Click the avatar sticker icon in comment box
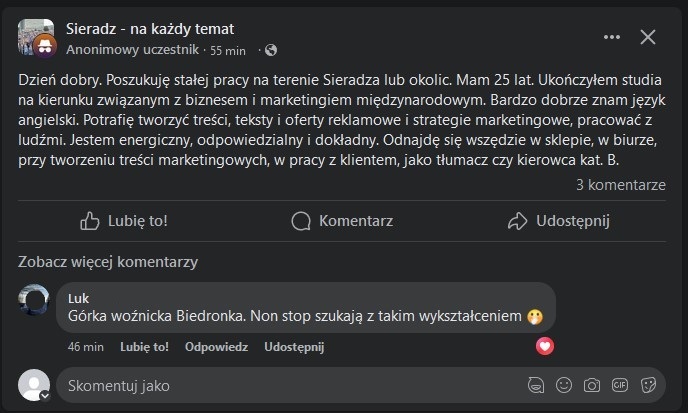 tap(536, 385)
